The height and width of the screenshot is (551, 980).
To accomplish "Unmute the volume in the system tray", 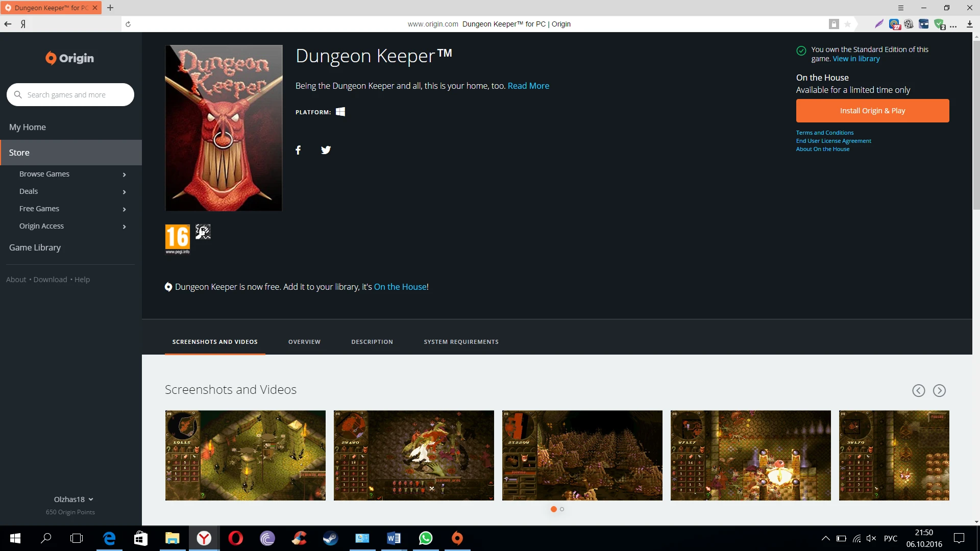I will tap(872, 538).
